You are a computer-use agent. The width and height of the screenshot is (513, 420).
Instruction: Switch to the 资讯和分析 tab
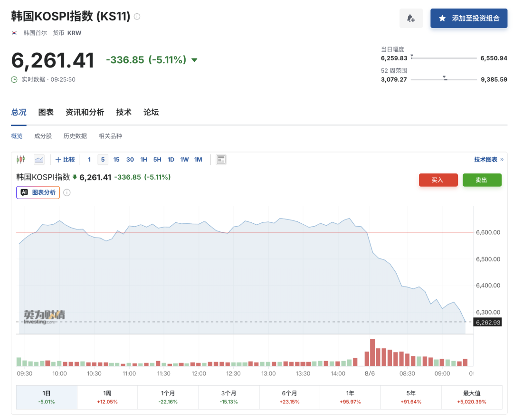[85, 112]
